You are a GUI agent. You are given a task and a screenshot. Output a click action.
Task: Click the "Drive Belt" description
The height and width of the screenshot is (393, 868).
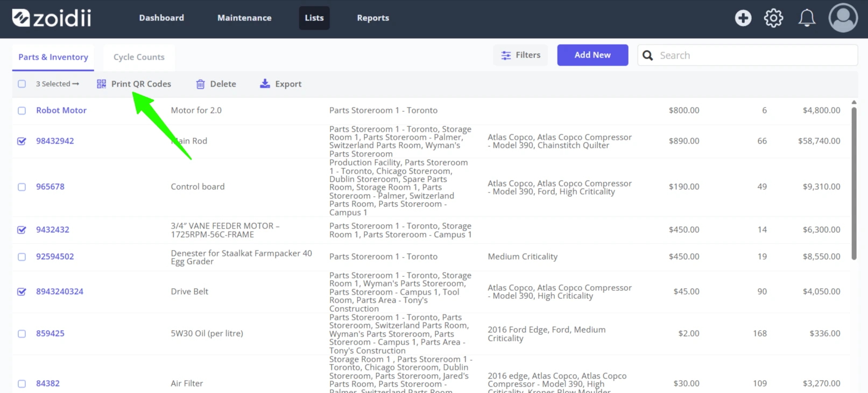coord(189,291)
